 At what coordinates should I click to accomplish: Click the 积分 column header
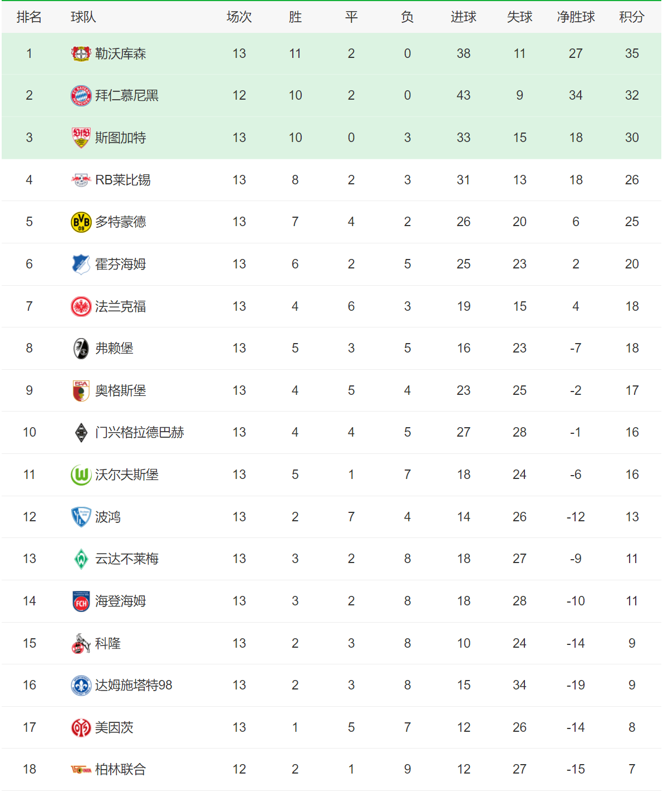tap(632, 17)
